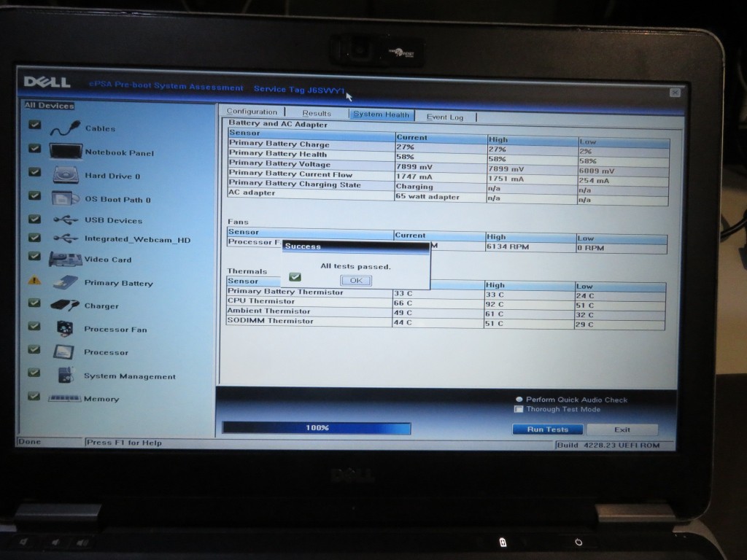Select the OS Boot Path 0 icon
Viewport: 747px width, 560px height.
pyautogui.click(x=65, y=198)
